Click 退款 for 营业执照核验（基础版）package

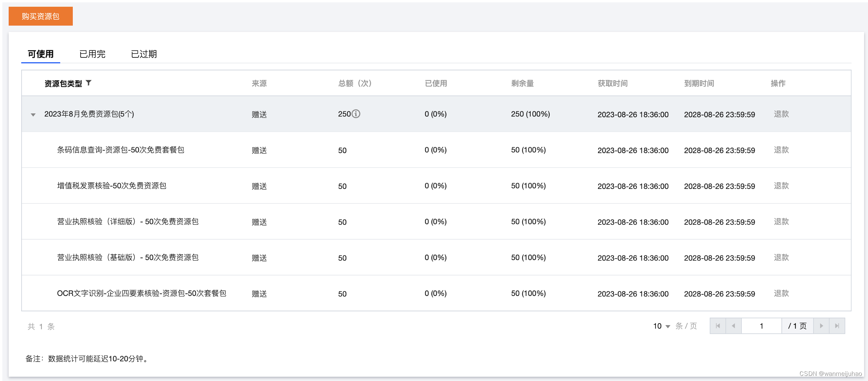[x=781, y=257]
